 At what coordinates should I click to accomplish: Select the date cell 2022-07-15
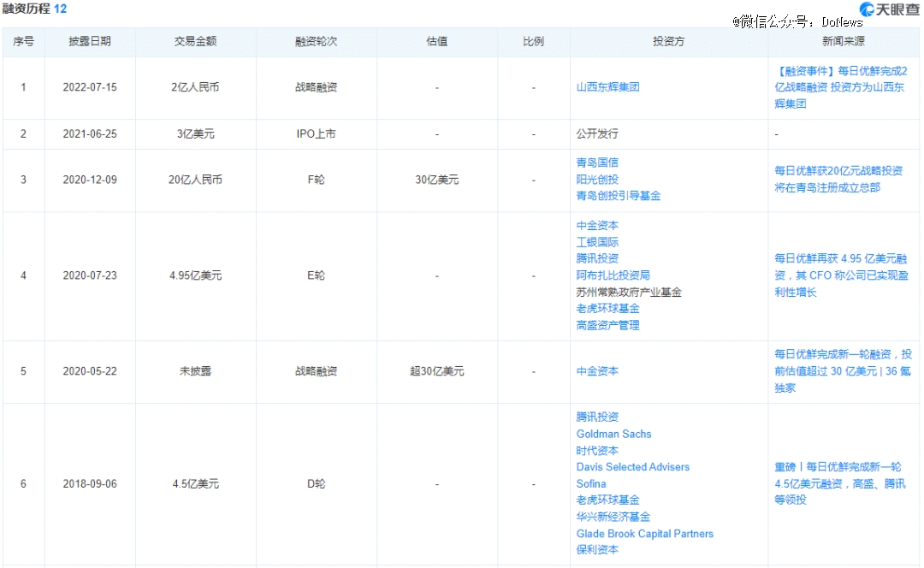coord(90,87)
